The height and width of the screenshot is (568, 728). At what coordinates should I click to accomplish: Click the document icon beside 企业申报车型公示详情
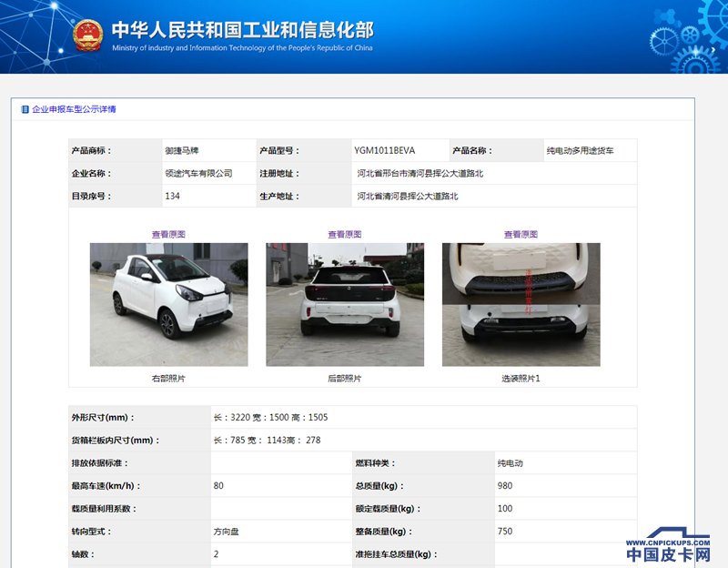click(25, 109)
